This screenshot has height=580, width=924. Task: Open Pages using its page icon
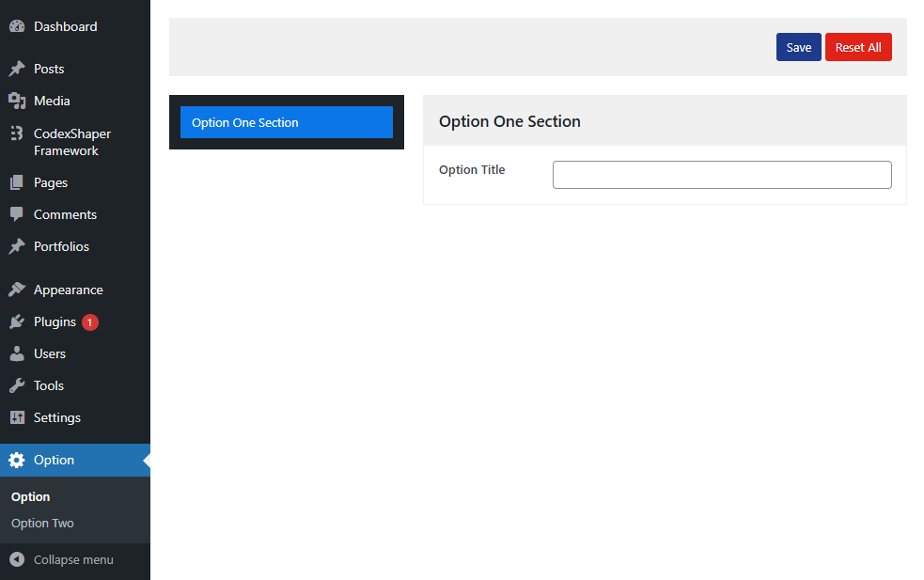[x=15, y=181]
